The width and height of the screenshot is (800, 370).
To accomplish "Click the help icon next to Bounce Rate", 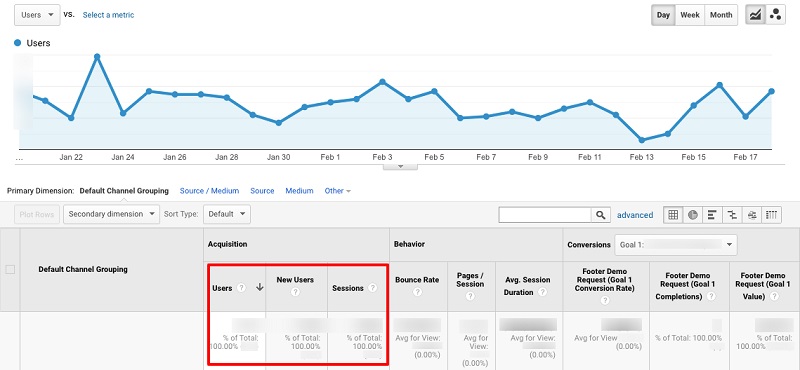I will pyautogui.click(x=417, y=292).
